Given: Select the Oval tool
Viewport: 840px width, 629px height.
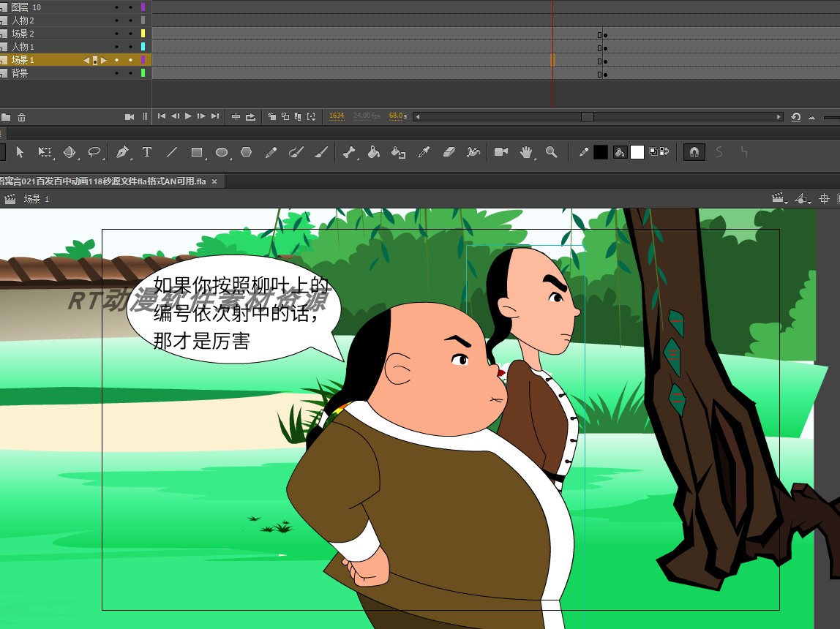Looking at the screenshot, I should click(221, 153).
